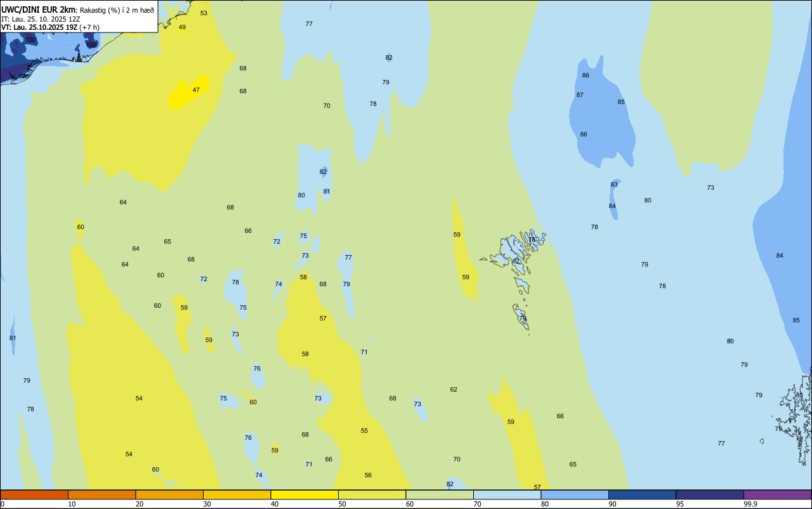This screenshot has height=509, width=812.
Task: Click the humidity value 49 on the map
Action: click(x=182, y=27)
